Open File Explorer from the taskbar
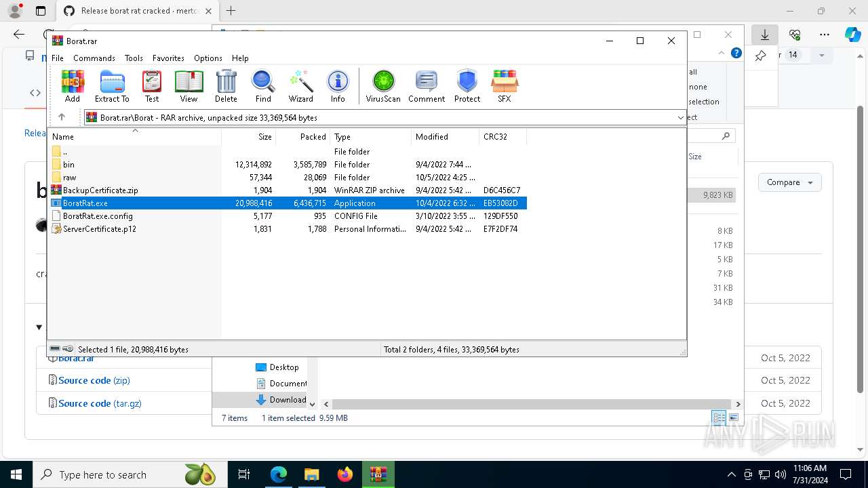The width and height of the screenshot is (868, 488). (311, 474)
